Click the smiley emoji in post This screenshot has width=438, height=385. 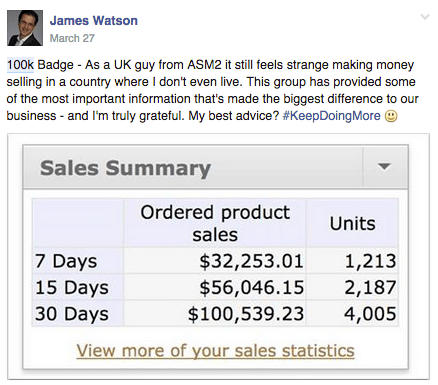[x=391, y=116]
